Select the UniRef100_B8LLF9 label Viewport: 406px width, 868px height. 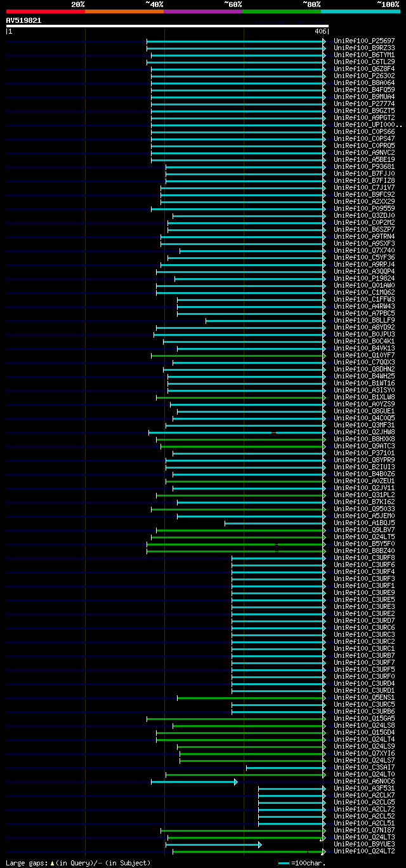364,321
